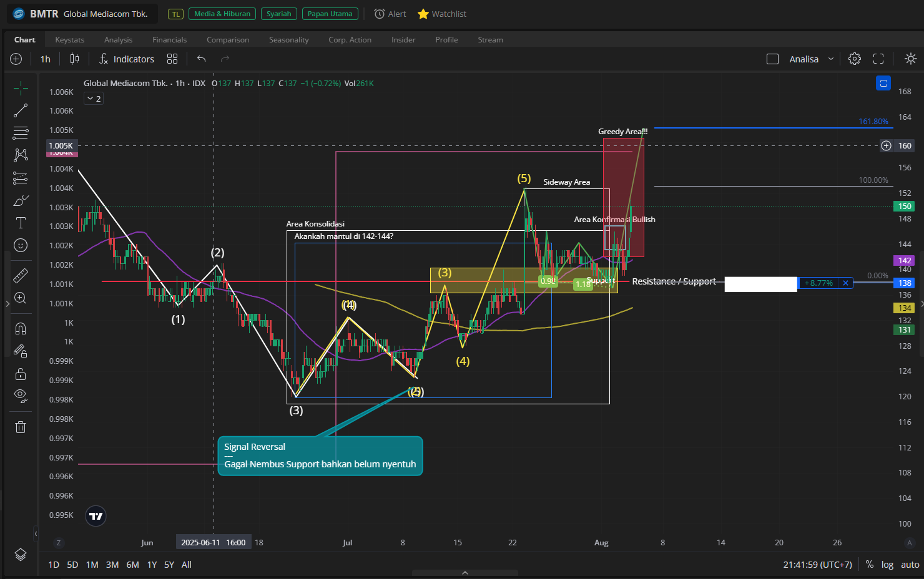Select the pattern drawing tool
The image size is (924, 579).
tap(21, 155)
